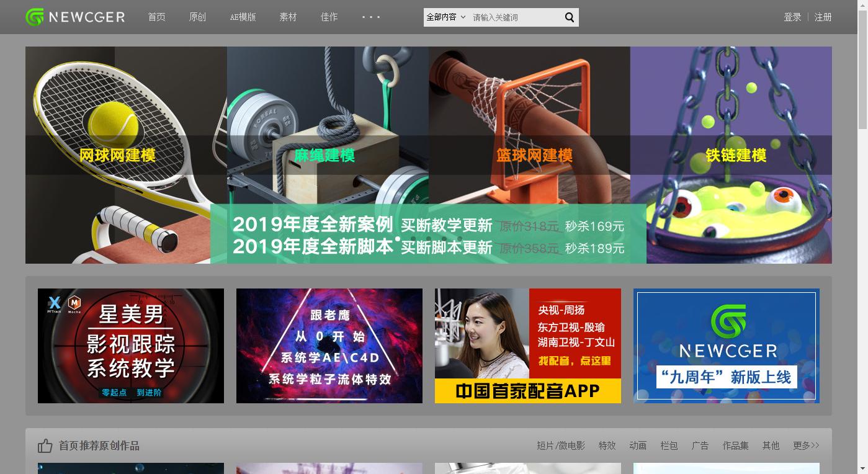Select the 首页 menu item

[x=156, y=17]
